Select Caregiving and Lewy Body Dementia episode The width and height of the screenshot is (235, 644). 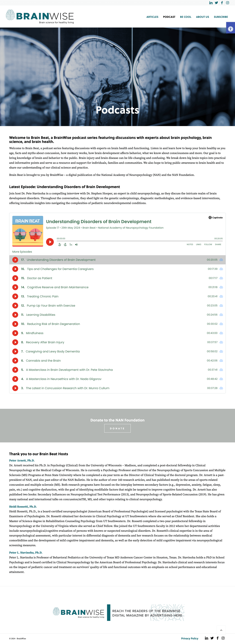click(x=53, y=352)
